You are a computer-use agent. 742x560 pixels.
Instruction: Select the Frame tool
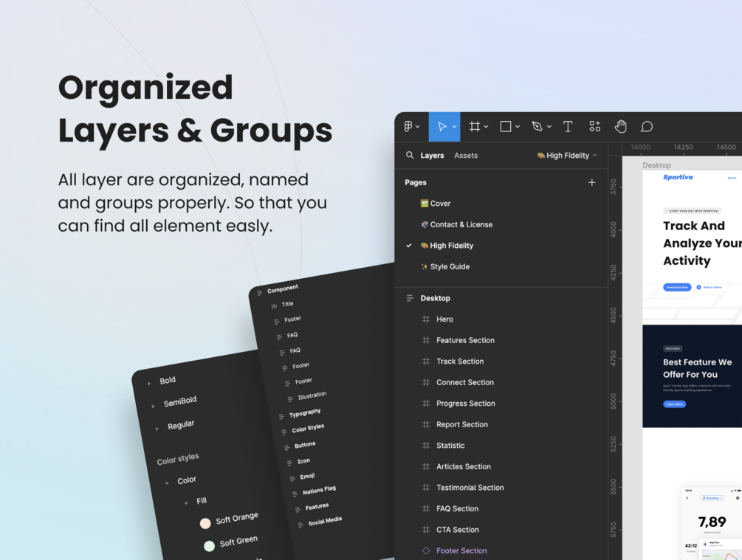click(475, 126)
